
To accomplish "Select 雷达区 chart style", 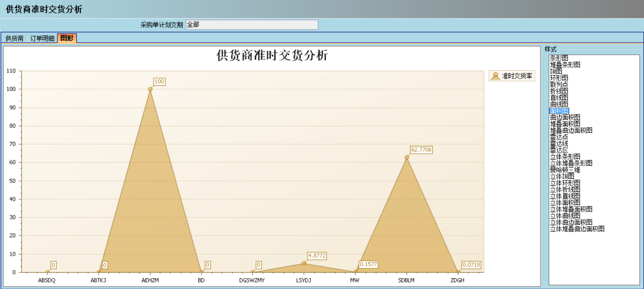I will [x=559, y=150].
